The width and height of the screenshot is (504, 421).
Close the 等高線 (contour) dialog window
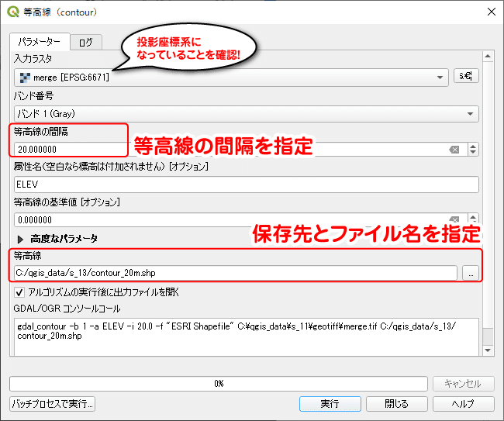pos(491,12)
